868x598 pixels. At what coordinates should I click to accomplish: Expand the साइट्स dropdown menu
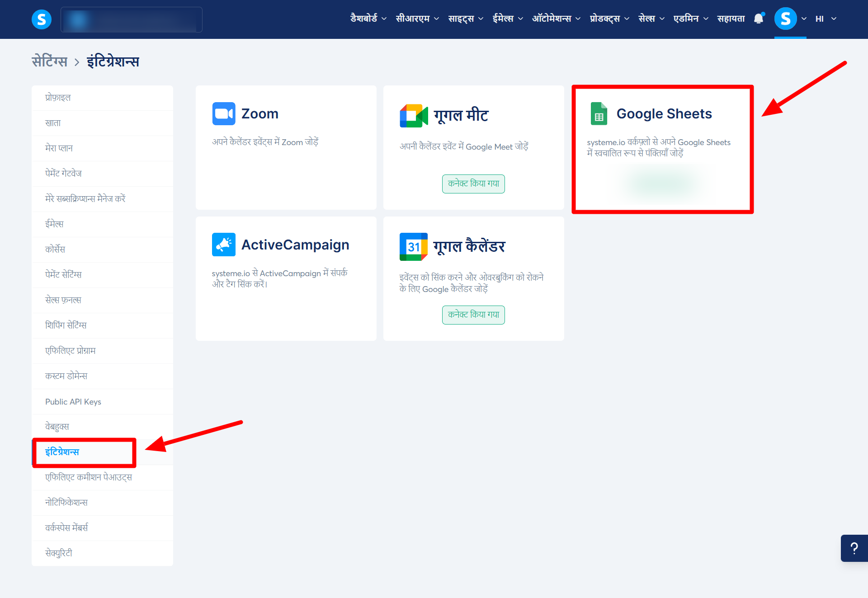coord(466,19)
